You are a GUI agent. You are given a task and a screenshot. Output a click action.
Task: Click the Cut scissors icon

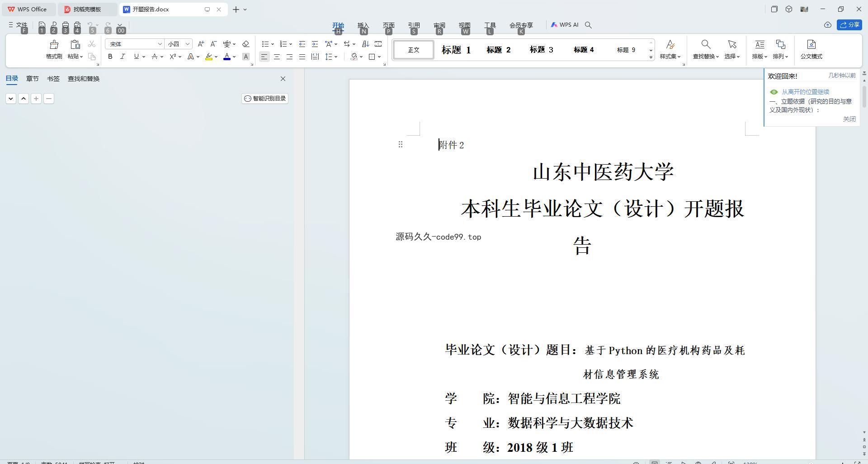92,44
